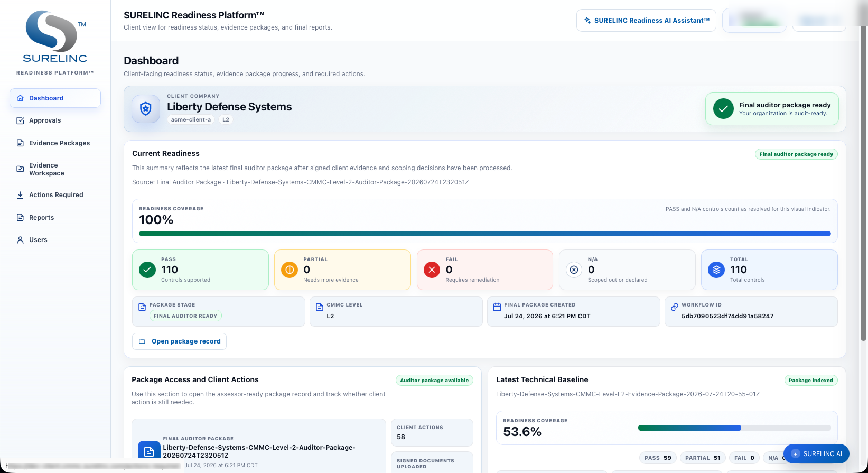Click the Source: Final Auditor Package line
This screenshot has height=473, width=868.
(x=301, y=182)
